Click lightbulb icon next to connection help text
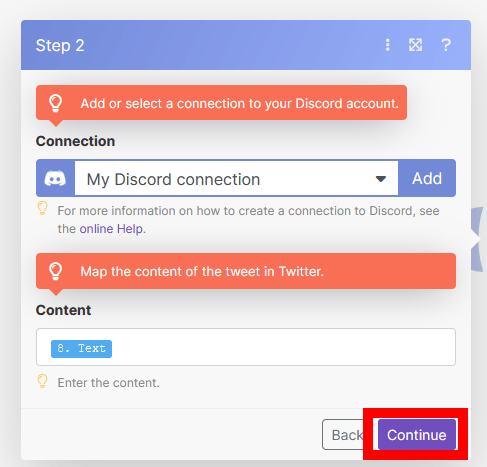487x467 pixels. click(42, 208)
